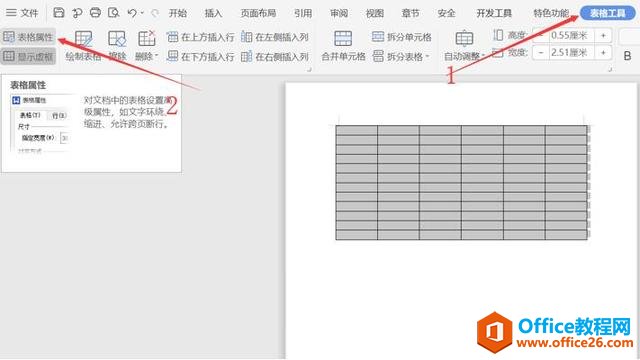Open 表格属性 table properties
640x360 pixels.
[x=28, y=37]
